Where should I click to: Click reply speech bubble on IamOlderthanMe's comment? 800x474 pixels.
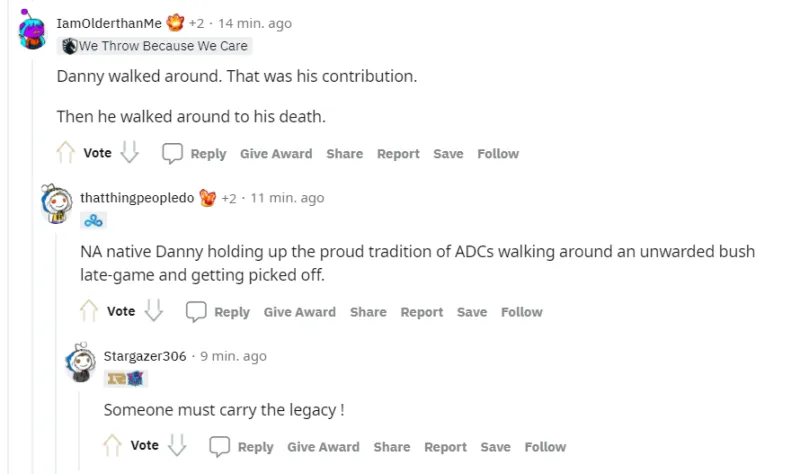173,153
